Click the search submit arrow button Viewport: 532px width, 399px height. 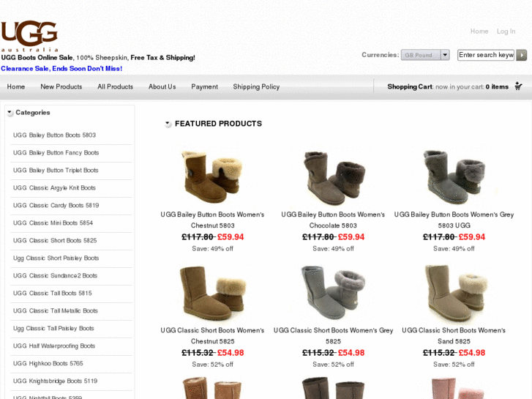[522, 55]
